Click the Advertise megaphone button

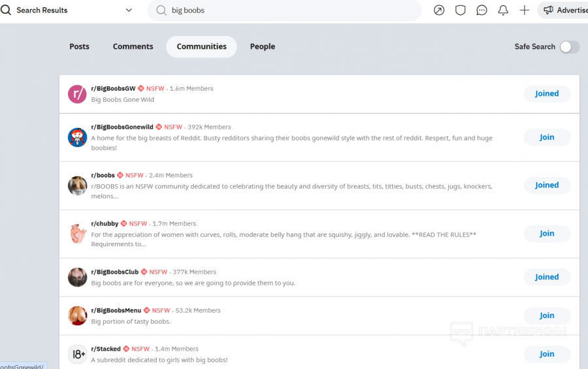click(564, 10)
